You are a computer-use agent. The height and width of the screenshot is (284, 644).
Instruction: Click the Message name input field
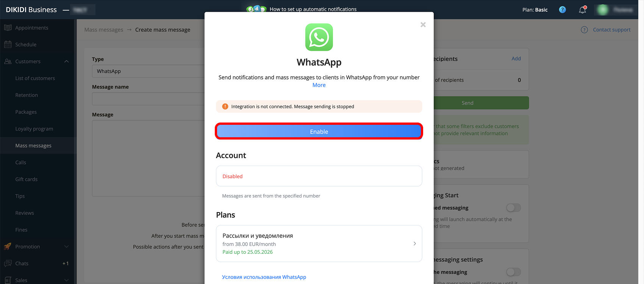pos(148,99)
